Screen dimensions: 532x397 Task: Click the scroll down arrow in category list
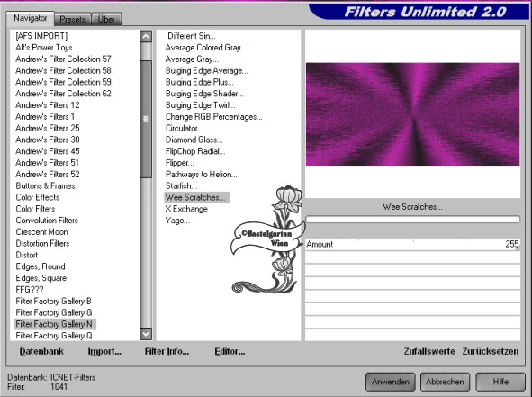coord(146,334)
